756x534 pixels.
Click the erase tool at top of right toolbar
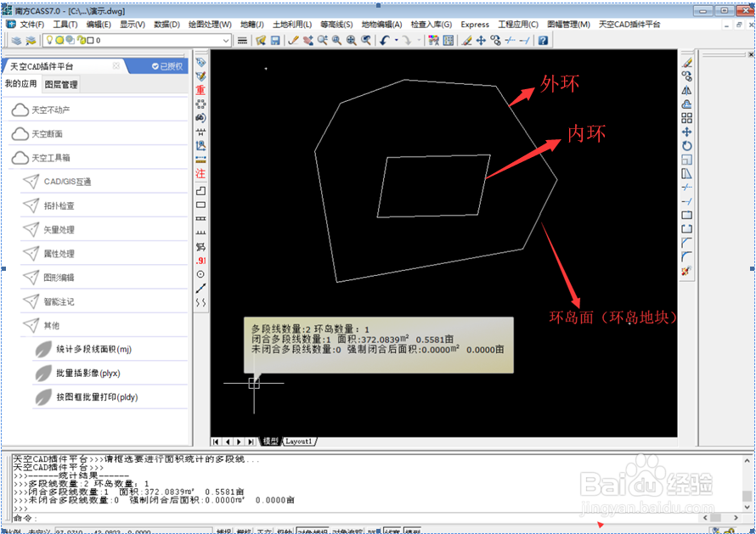[686, 63]
